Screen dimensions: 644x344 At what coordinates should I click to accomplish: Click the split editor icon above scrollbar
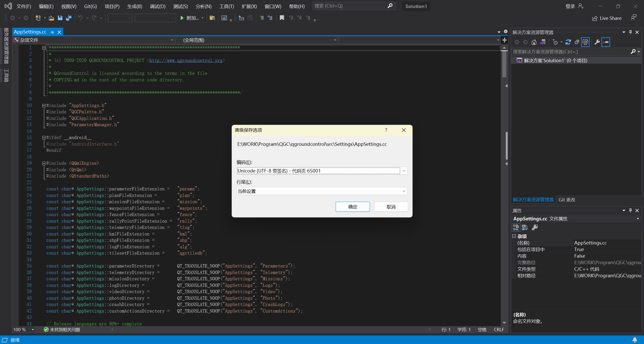click(504, 40)
